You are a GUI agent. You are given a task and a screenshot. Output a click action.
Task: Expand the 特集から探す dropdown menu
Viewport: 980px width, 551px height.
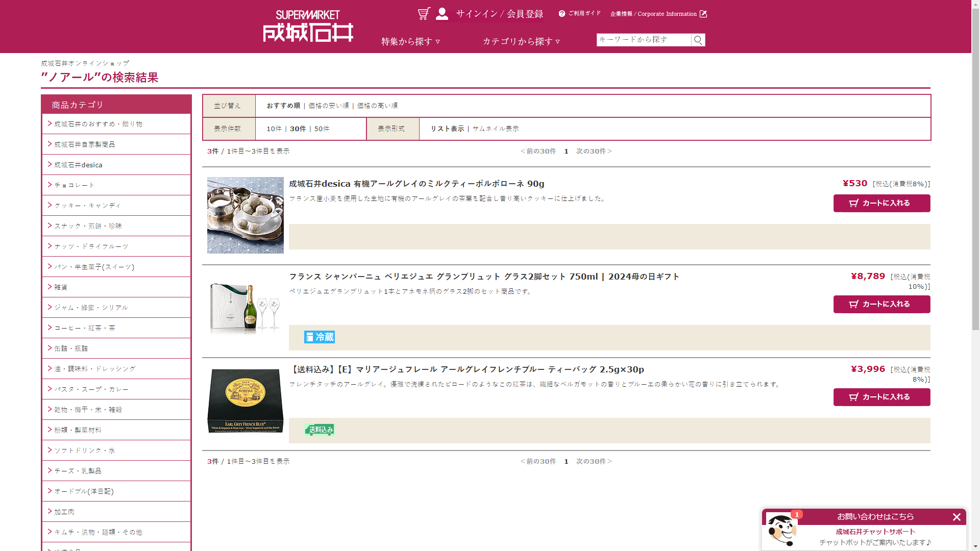(410, 41)
